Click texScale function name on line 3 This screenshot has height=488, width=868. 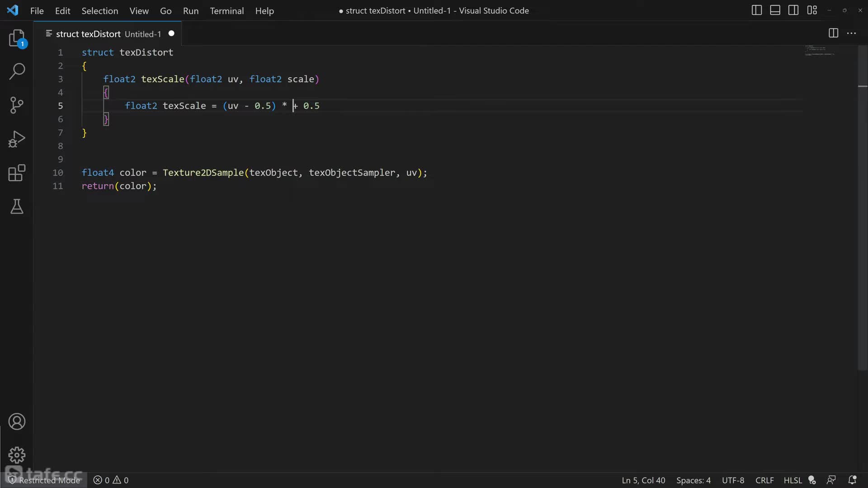(163, 79)
